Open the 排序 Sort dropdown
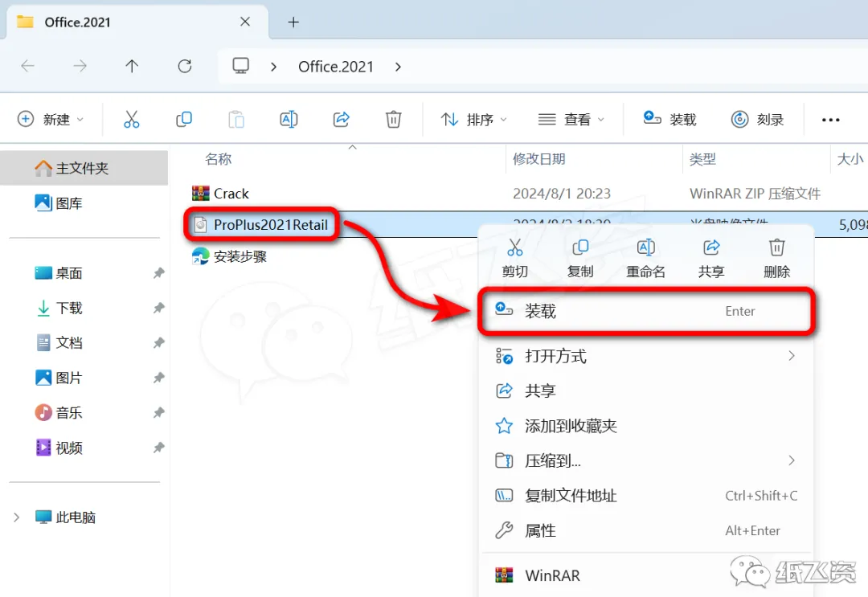 [x=474, y=119]
